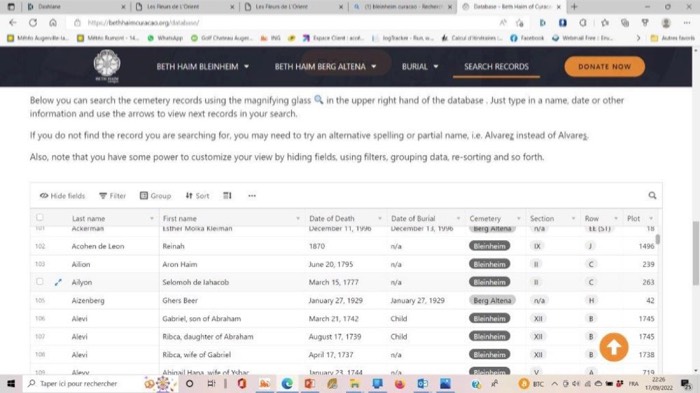Open the Sort options
This screenshot has height=393, width=700.
click(x=197, y=196)
